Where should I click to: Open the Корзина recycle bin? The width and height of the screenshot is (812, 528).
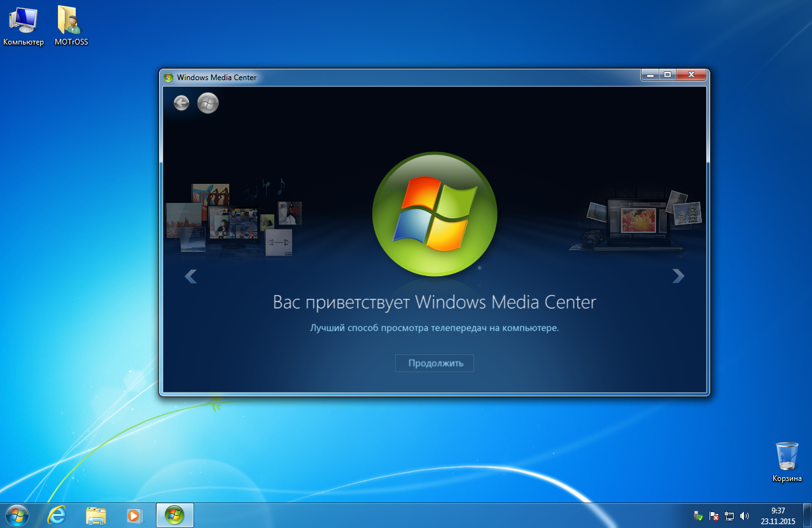pos(787,462)
